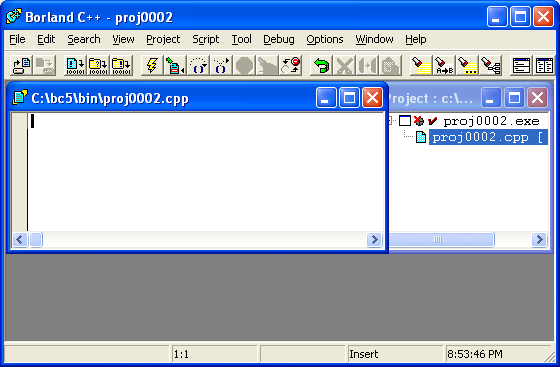
Task: Click right scroll arrow in editor window
Action: point(374,239)
